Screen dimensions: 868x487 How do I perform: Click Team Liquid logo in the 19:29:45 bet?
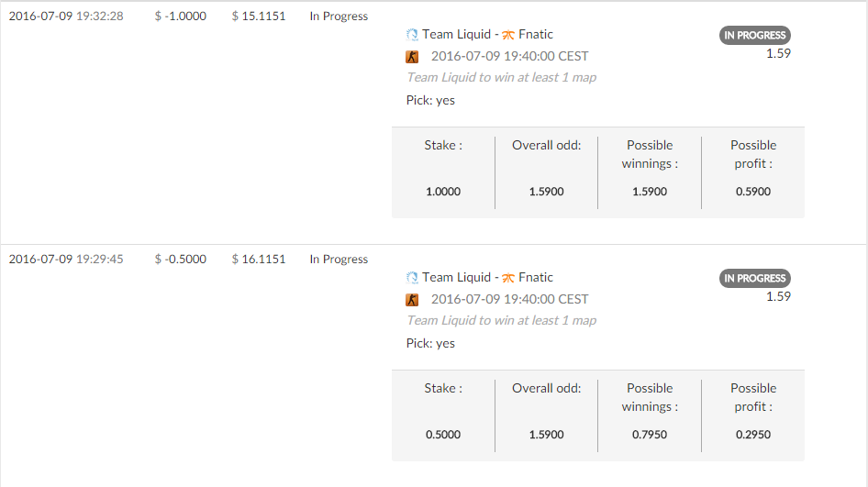coord(412,278)
